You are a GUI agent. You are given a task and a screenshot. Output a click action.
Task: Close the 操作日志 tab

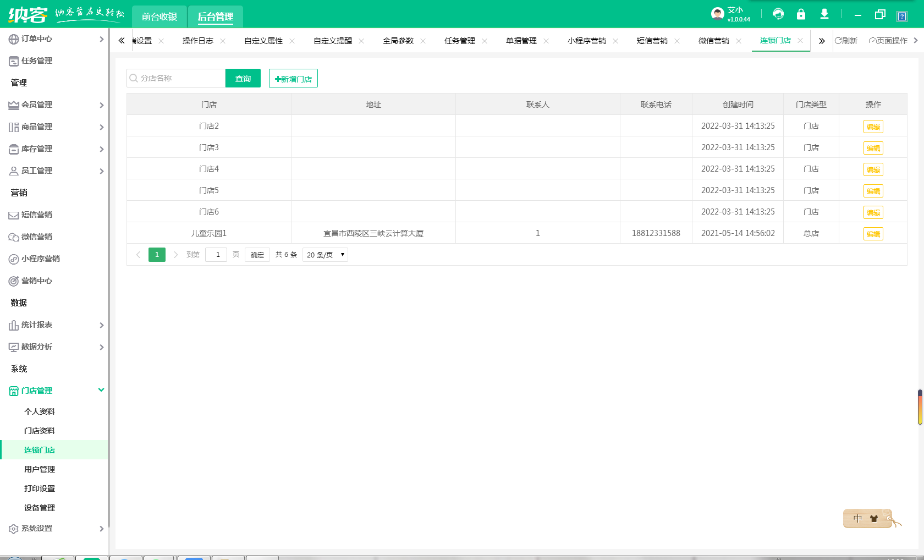coord(223,41)
